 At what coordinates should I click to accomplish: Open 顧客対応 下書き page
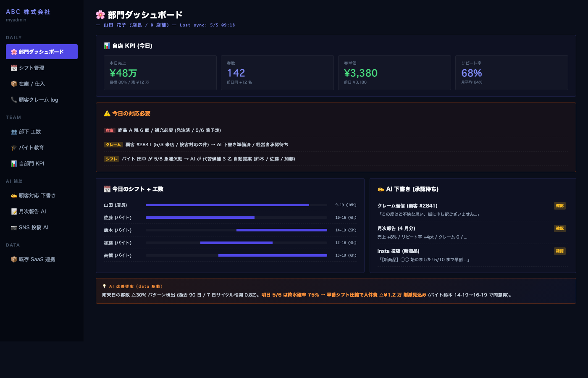(42, 195)
